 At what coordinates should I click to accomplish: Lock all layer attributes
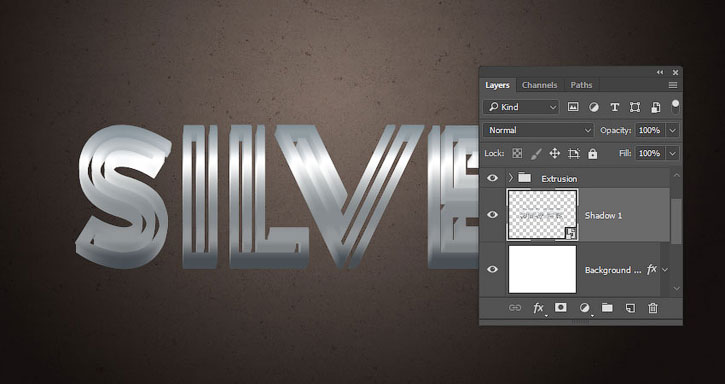coord(592,154)
